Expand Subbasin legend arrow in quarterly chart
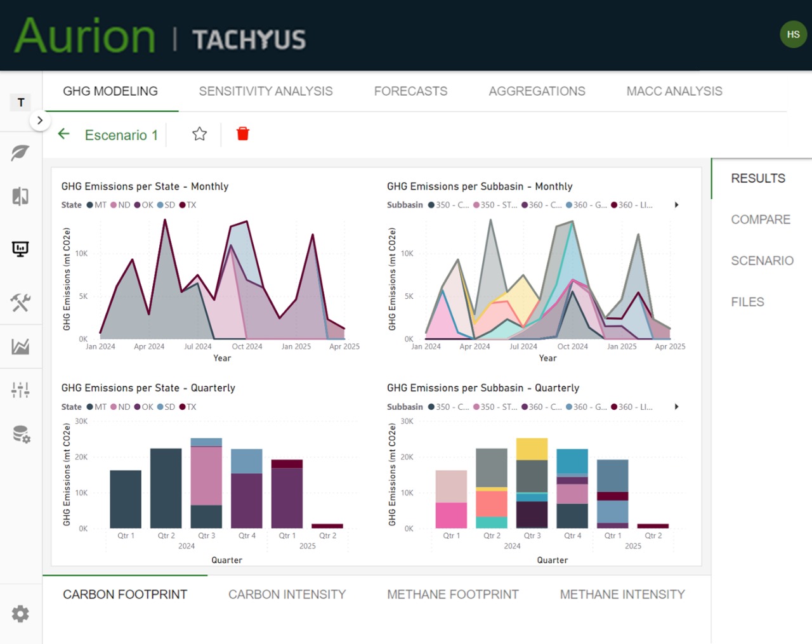This screenshot has height=644, width=812. tap(676, 407)
